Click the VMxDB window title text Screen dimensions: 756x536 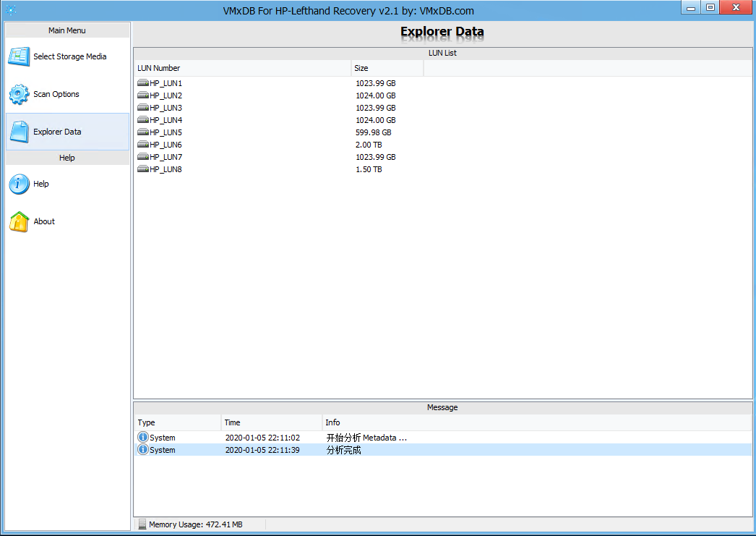[x=348, y=11]
